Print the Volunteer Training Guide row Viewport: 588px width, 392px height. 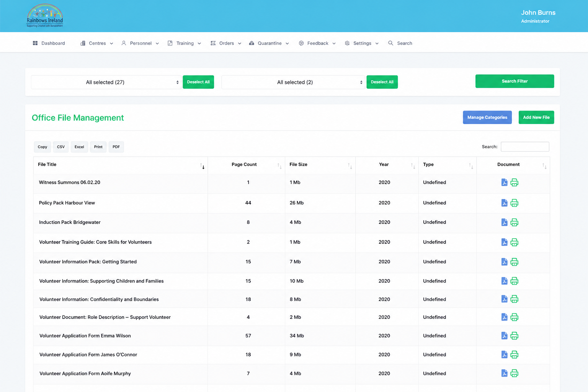[x=514, y=242]
